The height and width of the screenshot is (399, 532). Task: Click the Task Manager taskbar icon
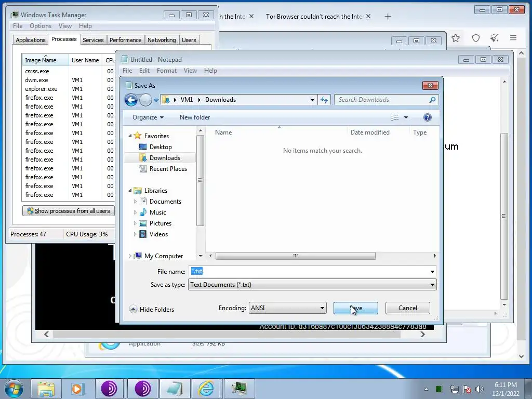pyautogui.click(x=238, y=389)
